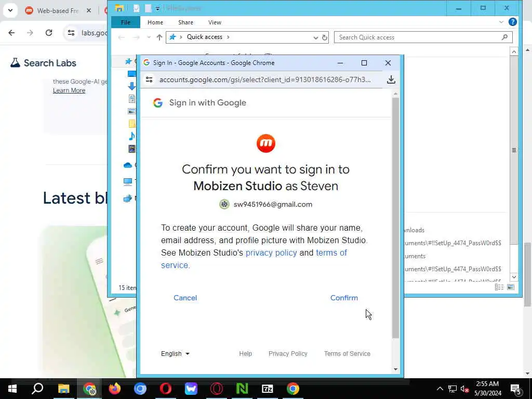The width and height of the screenshot is (532, 399).
Task: Click the Properties icon in File Explorer title bar
Action: click(x=136, y=8)
